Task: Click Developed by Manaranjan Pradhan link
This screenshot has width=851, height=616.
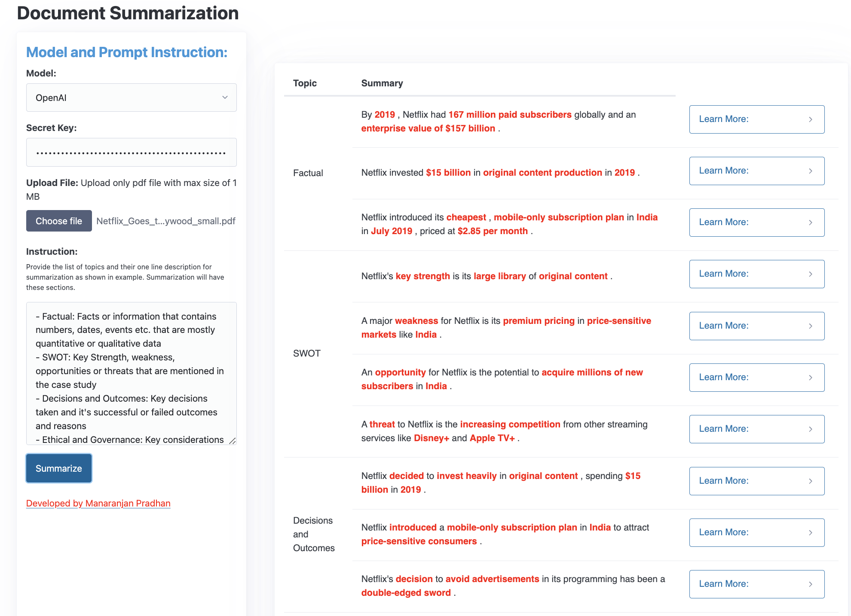Action: pyautogui.click(x=98, y=504)
